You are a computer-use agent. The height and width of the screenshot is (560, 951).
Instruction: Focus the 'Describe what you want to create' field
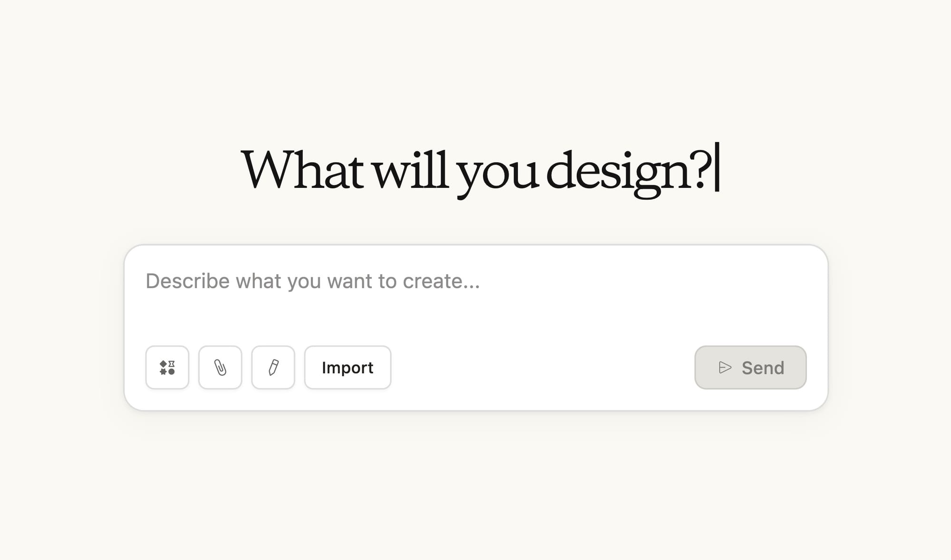coord(313,281)
